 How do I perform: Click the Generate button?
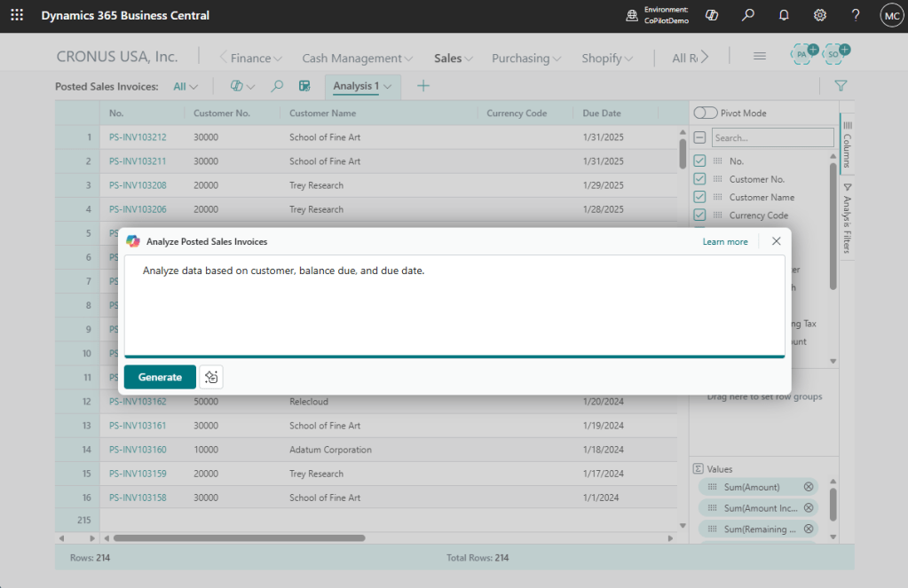(160, 377)
